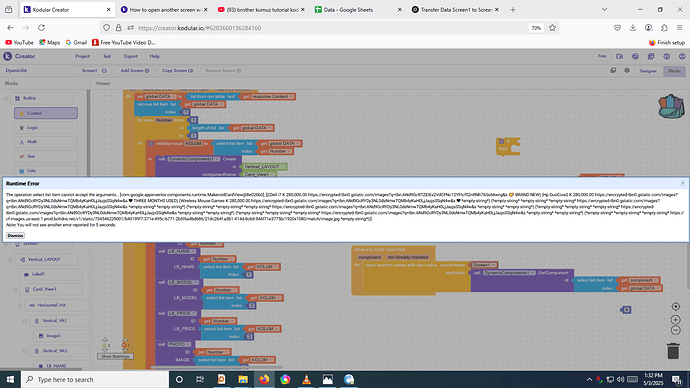Center the workspace with the target icon
Screen dimensions: 690x388
point(675,307)
